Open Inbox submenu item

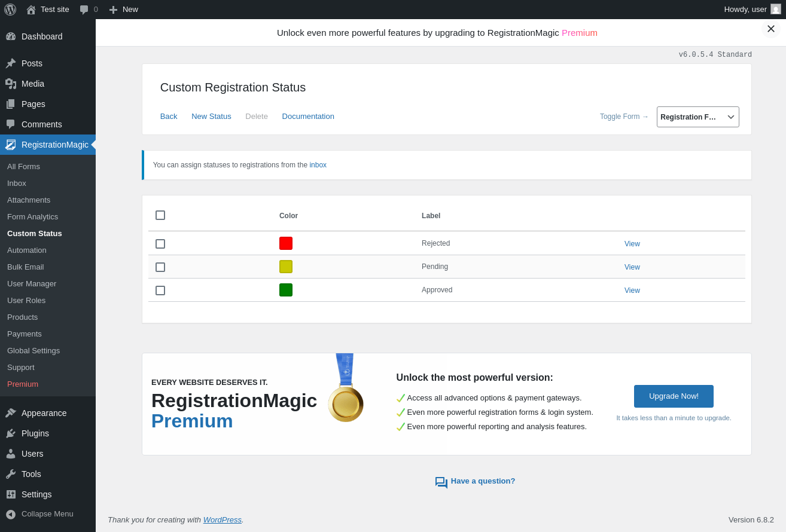coord(17,184)
